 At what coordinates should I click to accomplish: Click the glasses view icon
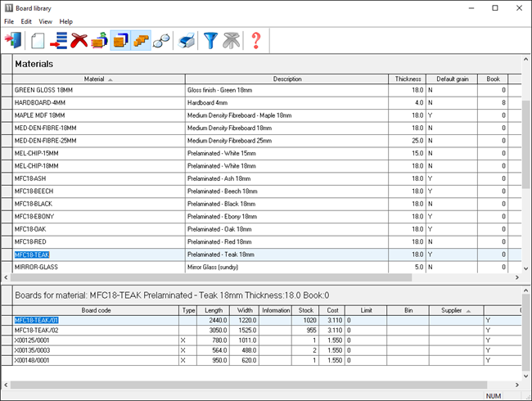tap(162, 40)
